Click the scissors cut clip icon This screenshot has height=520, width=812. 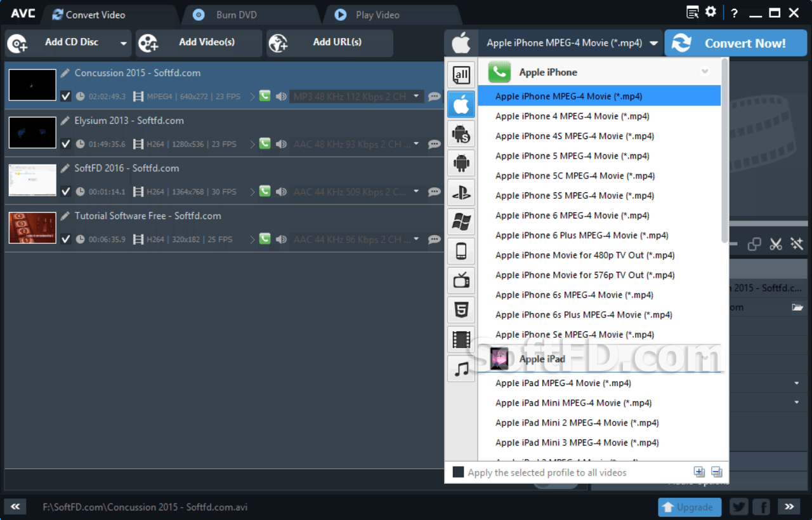coord(775,244)
